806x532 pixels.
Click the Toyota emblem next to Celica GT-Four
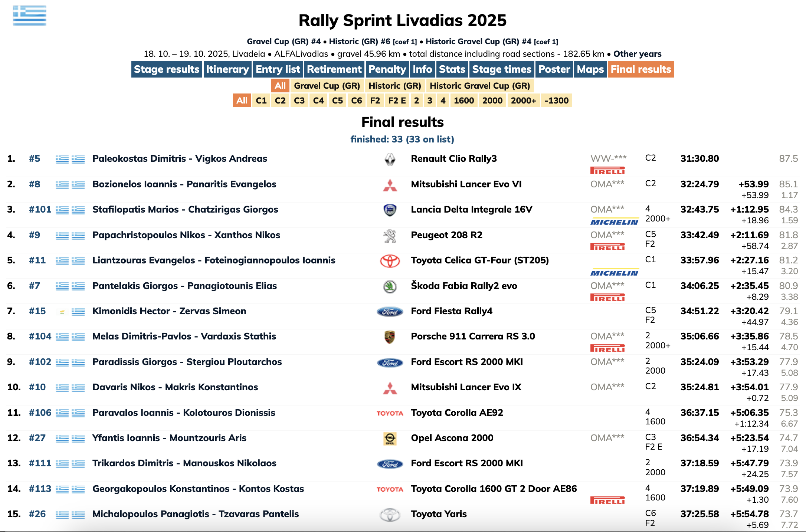coord(390,261)
